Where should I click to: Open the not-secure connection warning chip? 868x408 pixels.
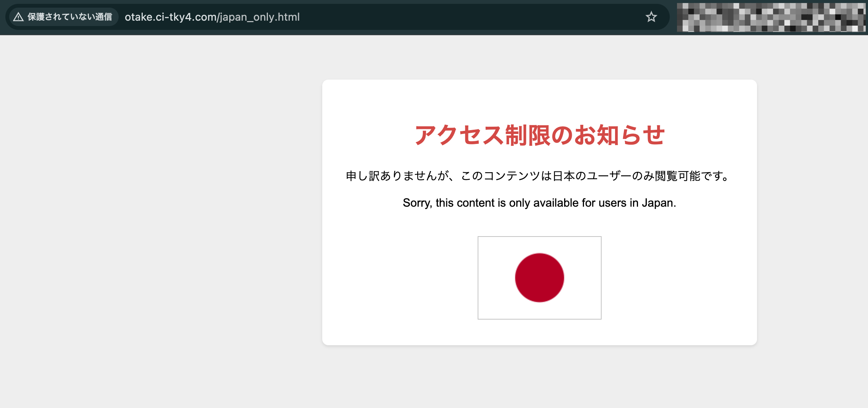tap(64, 17)
